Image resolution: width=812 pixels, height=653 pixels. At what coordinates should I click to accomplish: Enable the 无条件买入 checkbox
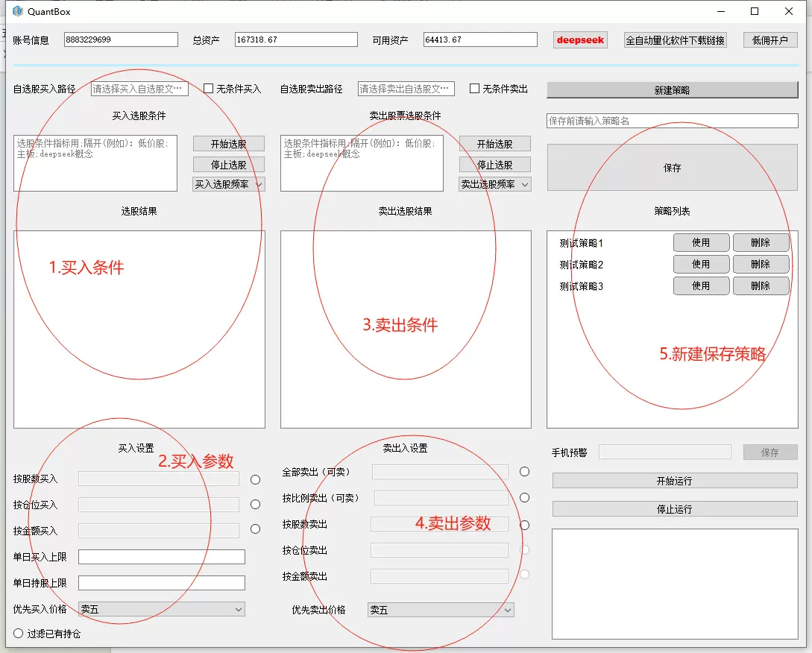point(208,88)
